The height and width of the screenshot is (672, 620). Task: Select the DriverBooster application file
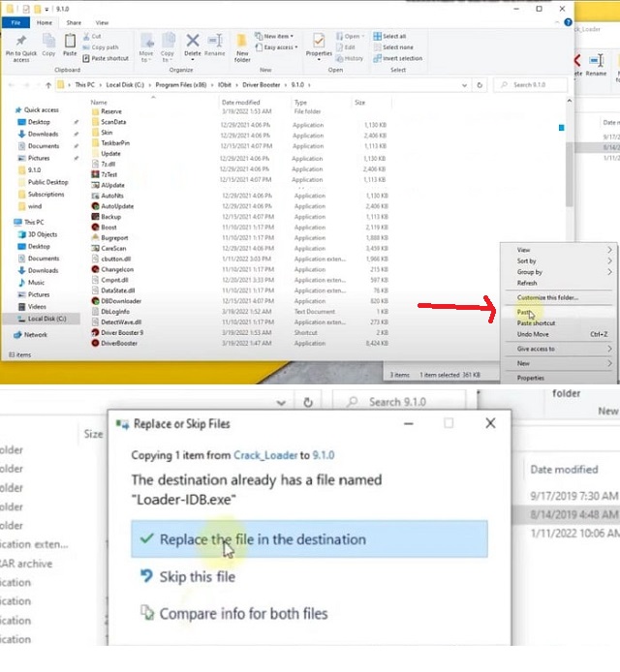(x=118, y=343)
